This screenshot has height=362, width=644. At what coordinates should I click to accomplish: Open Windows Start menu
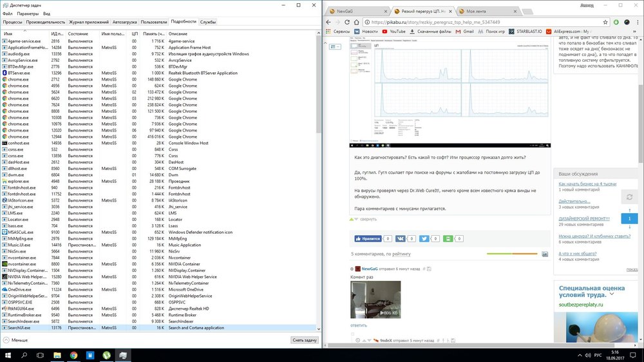pyautogui.click(x=8, y=355)
